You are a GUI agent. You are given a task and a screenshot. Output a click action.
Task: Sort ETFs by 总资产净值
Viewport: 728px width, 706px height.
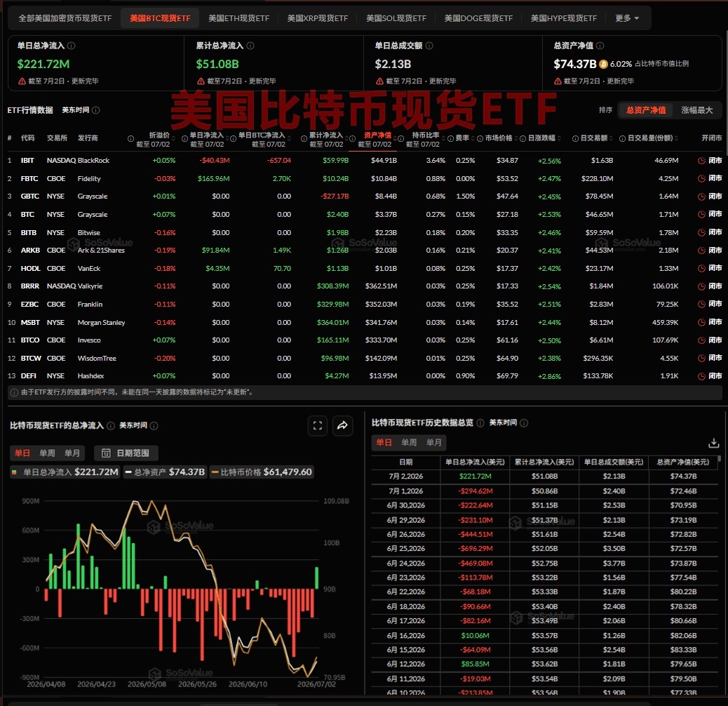pyautogui.click(x=646, y=110)
